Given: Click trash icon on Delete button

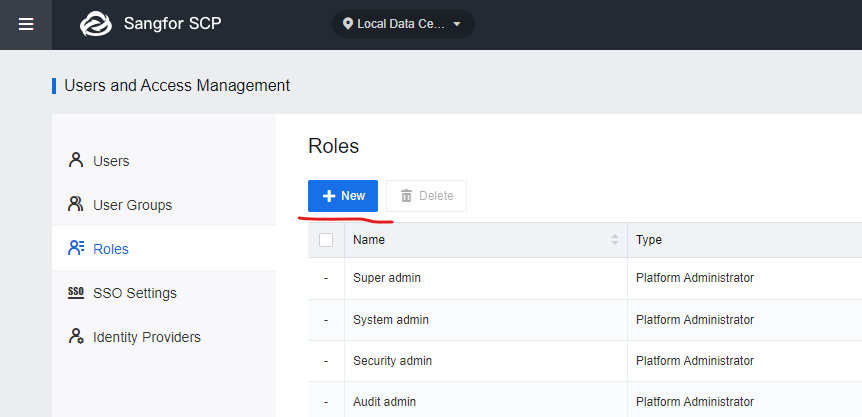Looking at the screenshot, I should coord(406,196).
